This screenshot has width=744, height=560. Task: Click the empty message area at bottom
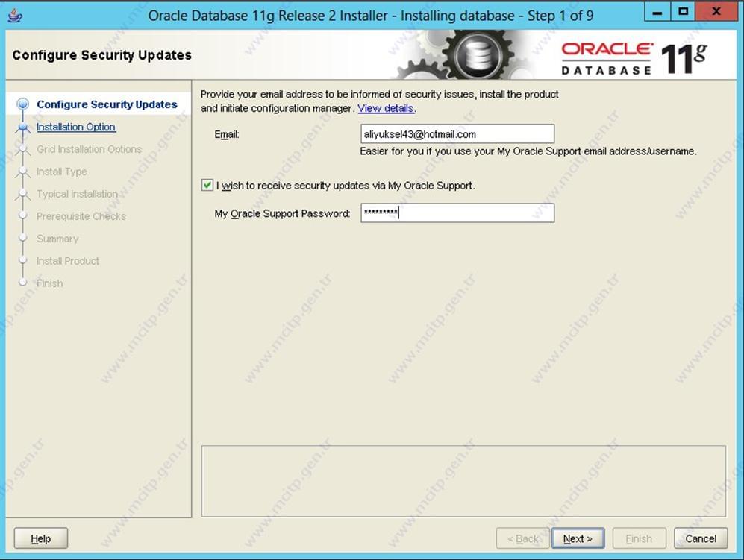(x=463, y=481)
